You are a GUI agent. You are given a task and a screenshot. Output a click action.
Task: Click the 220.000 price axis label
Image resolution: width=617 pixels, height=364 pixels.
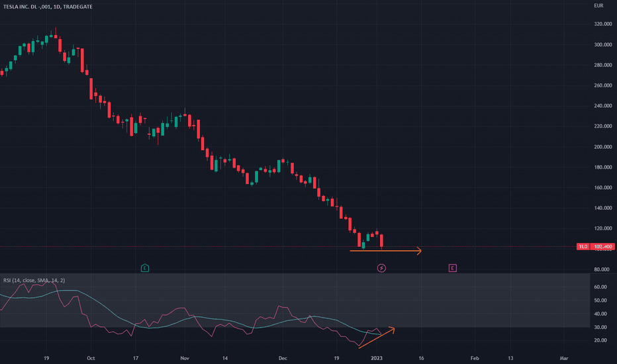603,126
